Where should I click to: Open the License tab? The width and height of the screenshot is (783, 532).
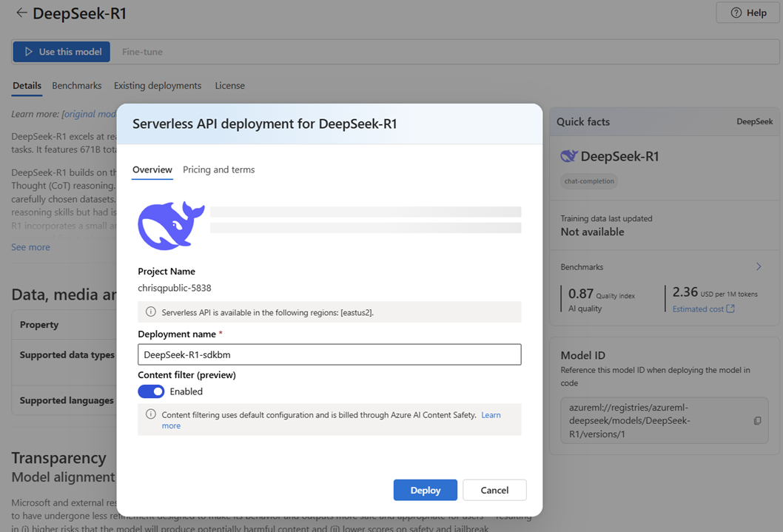pyautogui.click(x=229, y=85)
